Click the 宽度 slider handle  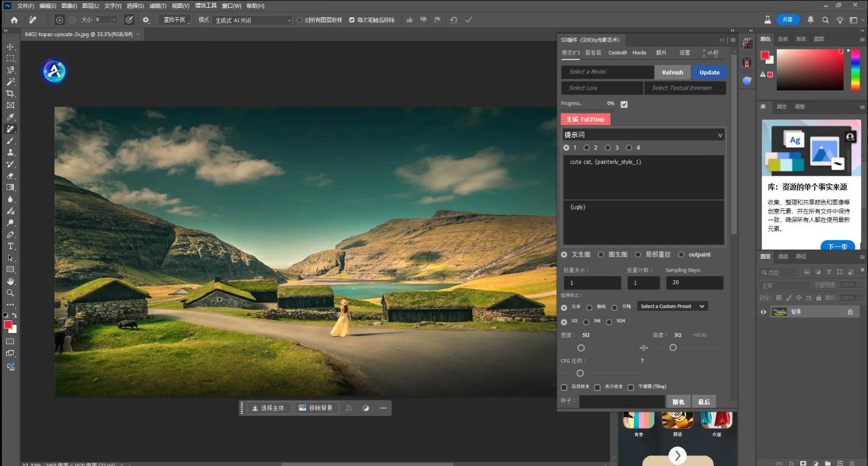coord(581,348)
